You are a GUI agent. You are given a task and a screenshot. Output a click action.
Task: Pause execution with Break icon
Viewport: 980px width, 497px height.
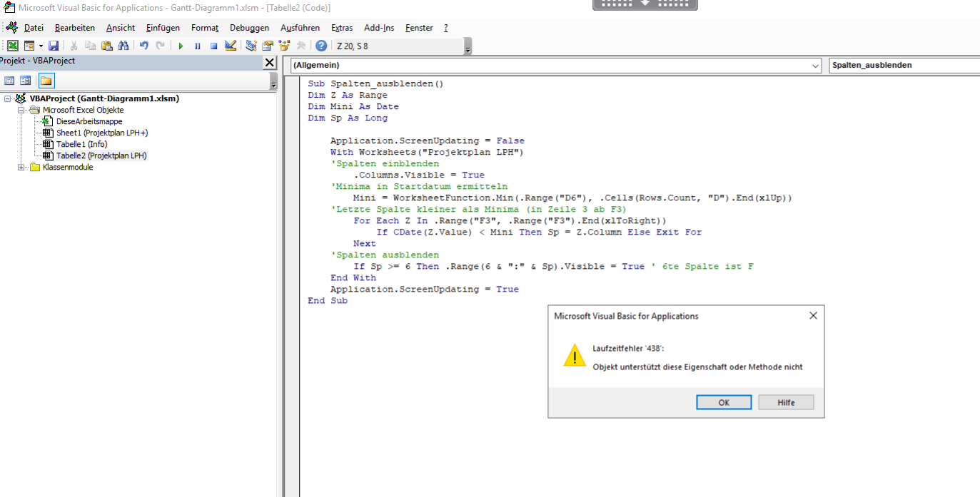pos(197,46)
